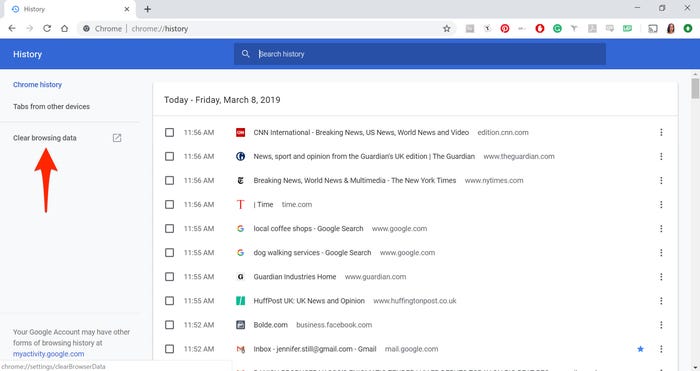Click the New York Times favicon

click(x=241, y=181)
